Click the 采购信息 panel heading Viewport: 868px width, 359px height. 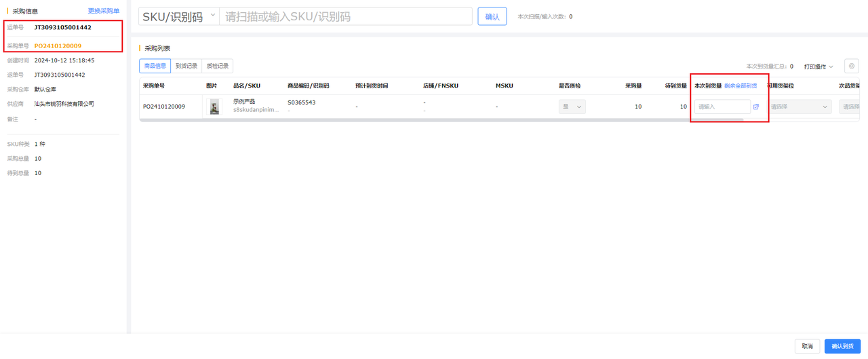coord(26,11)
